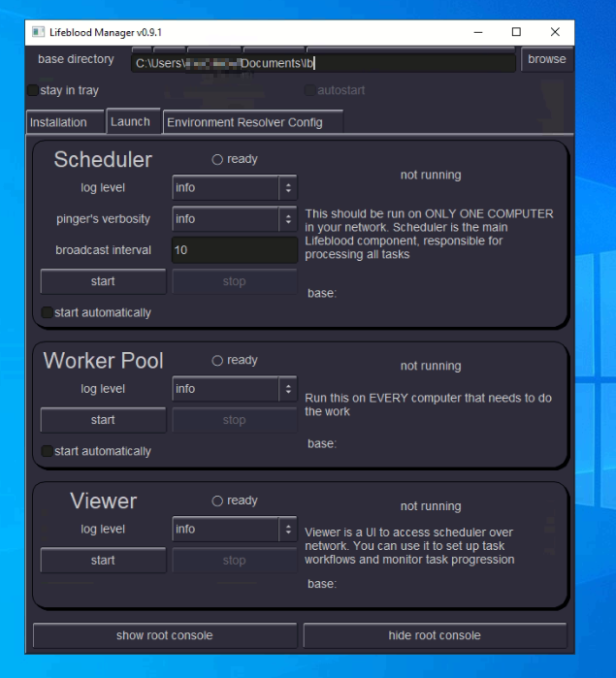Image resolution: width=616 pixels, height=678 pixels.
Task: Click the pinger's verbosity spinner arrows
Action: coord(288,219)
